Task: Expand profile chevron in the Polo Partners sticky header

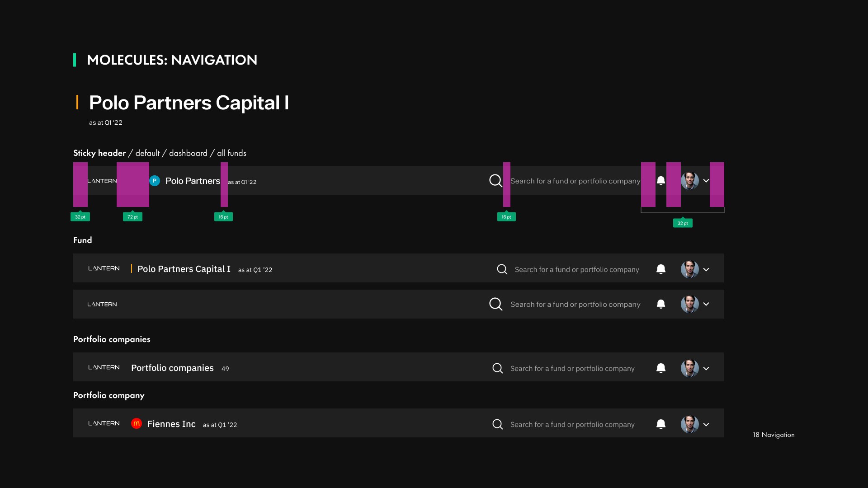Action: [x=706, y=181]
